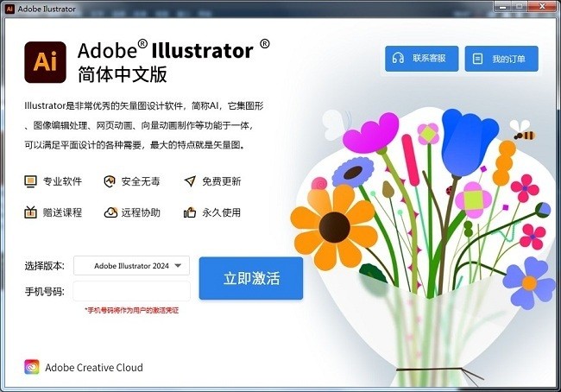Click the Adobe Creative Cloud text label

click(93, 368)
